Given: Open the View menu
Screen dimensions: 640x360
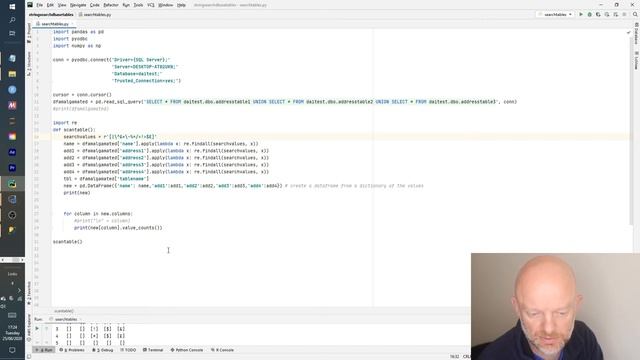Looking at the screenshot, I should click(x=62, y=5).
